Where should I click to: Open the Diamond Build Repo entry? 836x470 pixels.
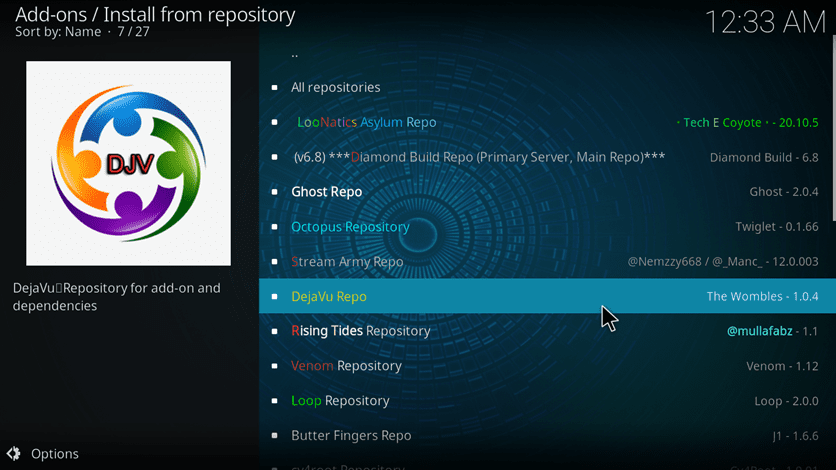tap(547, 157)
